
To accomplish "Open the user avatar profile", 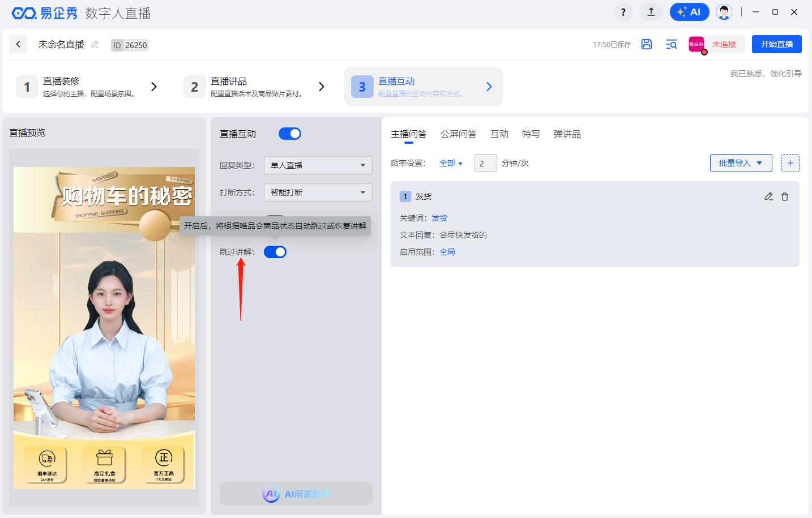I will (724, 12).
